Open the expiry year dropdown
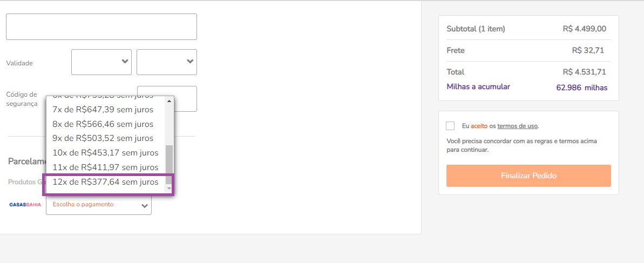 pos(167,62)
